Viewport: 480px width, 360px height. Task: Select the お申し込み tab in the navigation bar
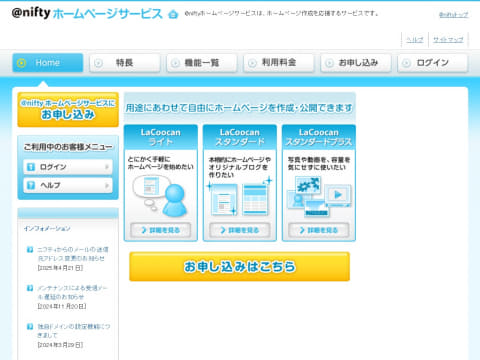coord(356,63)
